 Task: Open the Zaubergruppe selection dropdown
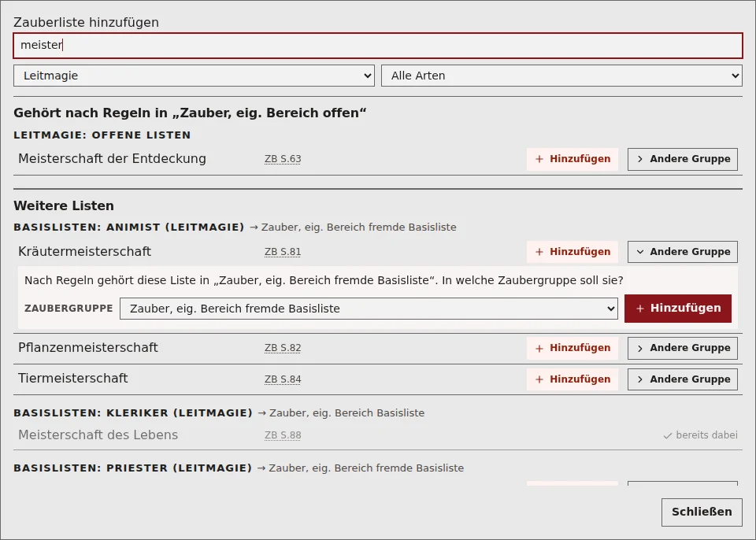[x=369, y=309]
